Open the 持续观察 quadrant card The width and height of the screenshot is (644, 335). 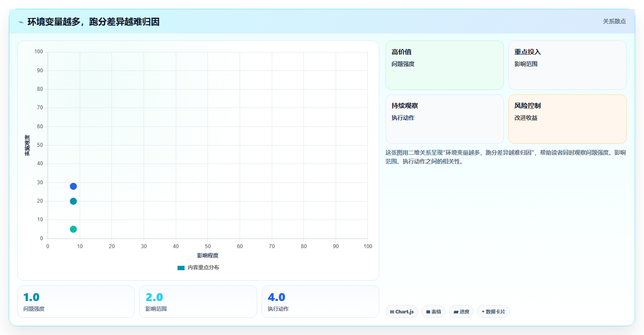[444, 119]
